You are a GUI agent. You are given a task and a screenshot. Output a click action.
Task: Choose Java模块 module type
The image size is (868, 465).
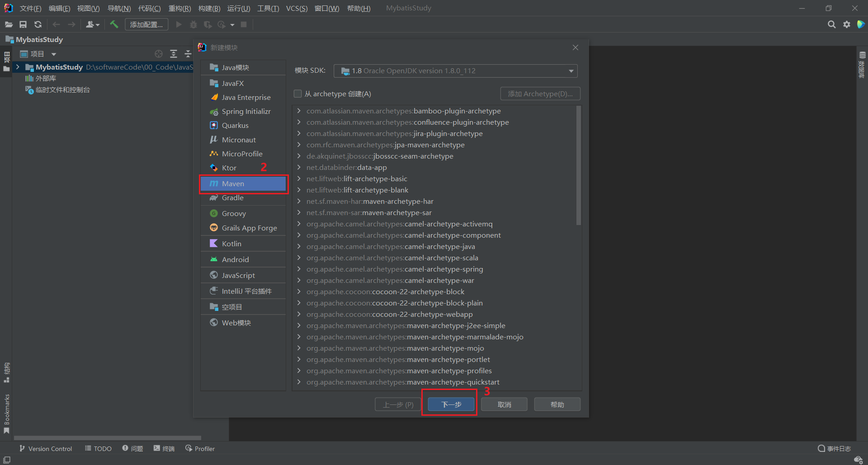point(243,67)
